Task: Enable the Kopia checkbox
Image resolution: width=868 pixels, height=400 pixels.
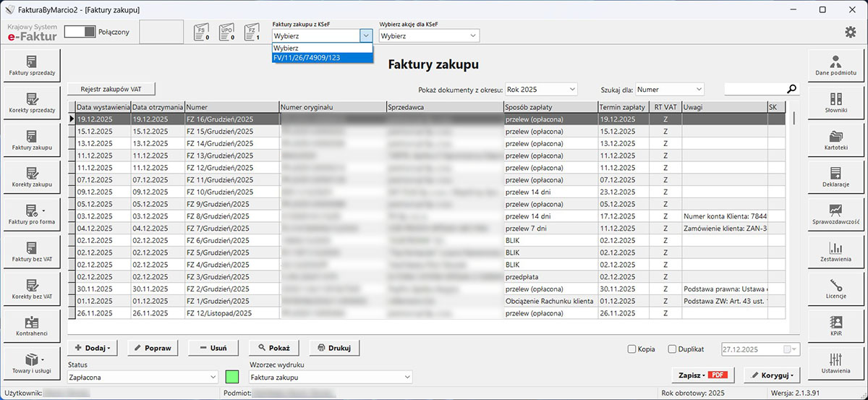Action: [631, 349]
